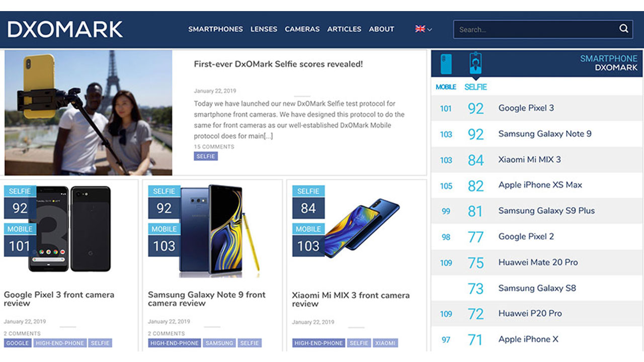Click inside the Search text field
This screenshot has height=362, width=644.
point(533,29)
